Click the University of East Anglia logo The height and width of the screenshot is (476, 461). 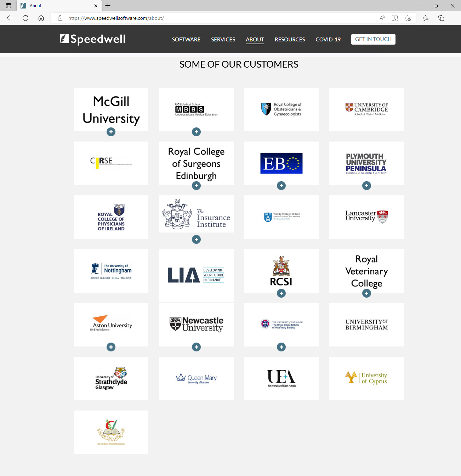pos(281,379)
